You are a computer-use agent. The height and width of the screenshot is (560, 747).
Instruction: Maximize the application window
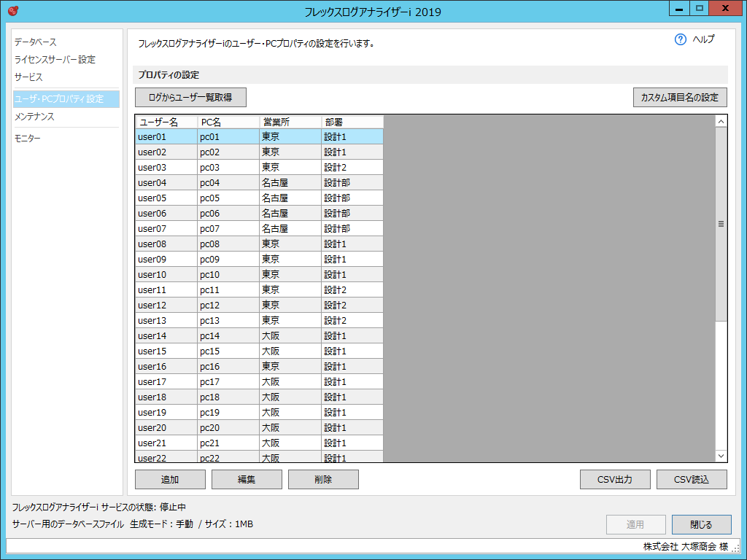(x=699, y=9)
